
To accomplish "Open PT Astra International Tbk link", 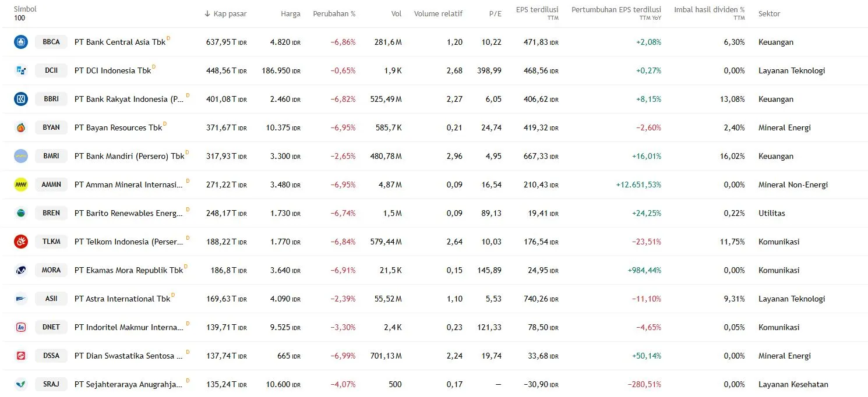I will click(x=122, y=299).
